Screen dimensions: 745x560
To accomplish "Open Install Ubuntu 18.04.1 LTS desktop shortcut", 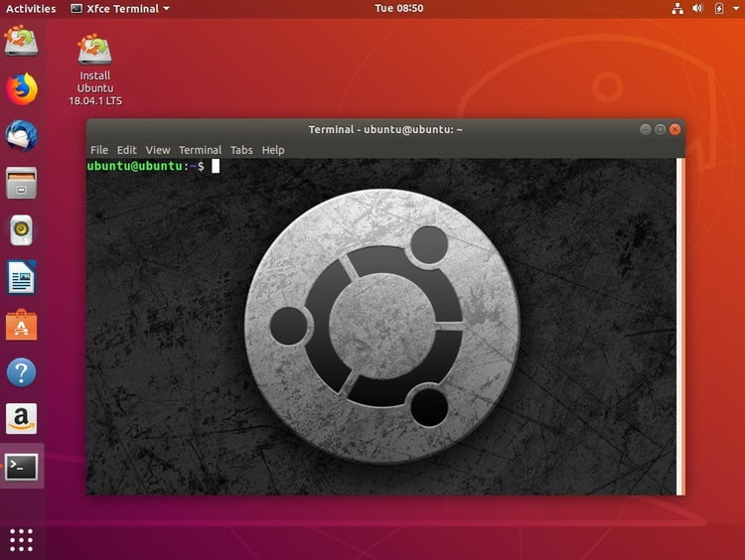I will [x=95, y=70].
